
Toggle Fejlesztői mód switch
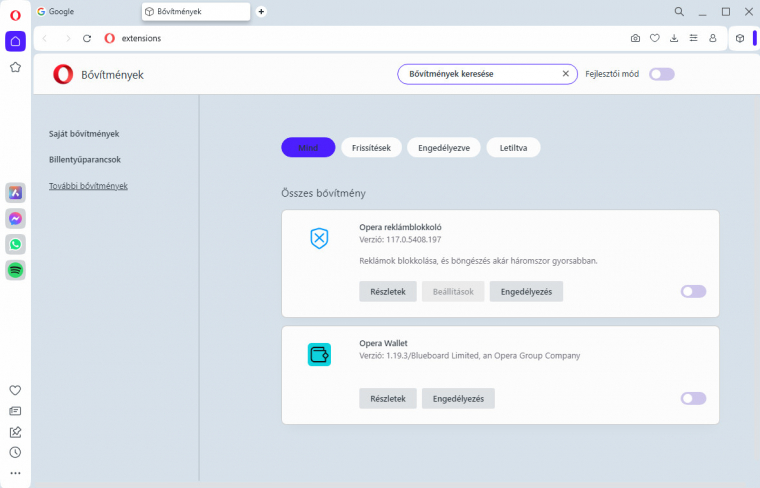point(662,74)
